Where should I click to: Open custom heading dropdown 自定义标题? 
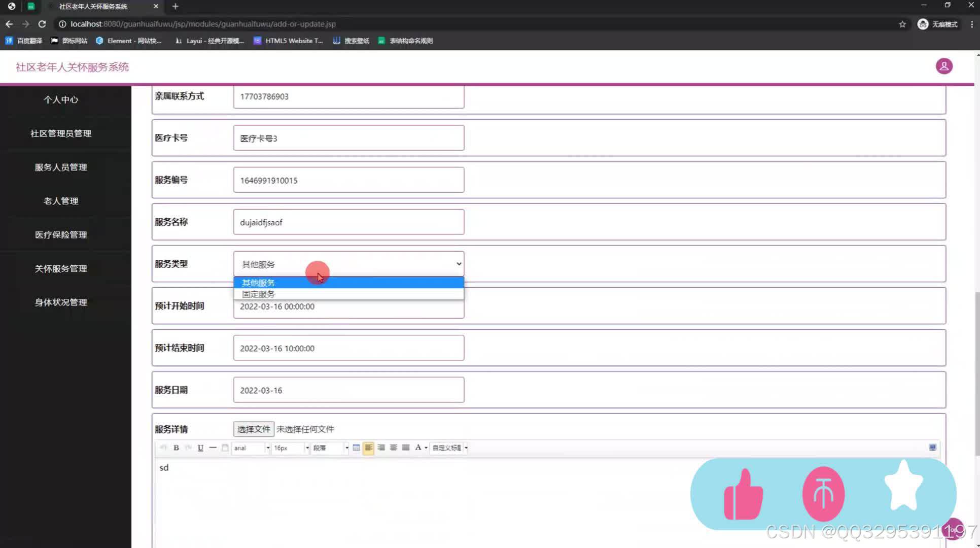pyautogui.click(x=449, y=448)
